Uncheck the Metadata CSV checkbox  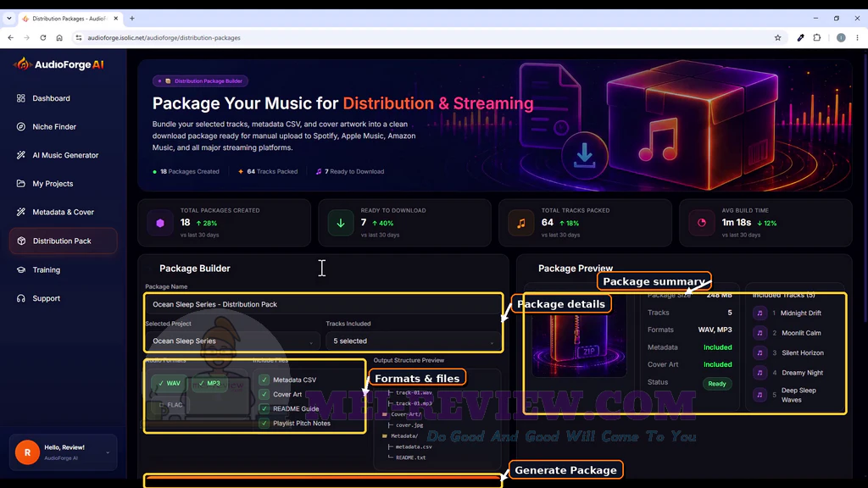tap(264, 380)
